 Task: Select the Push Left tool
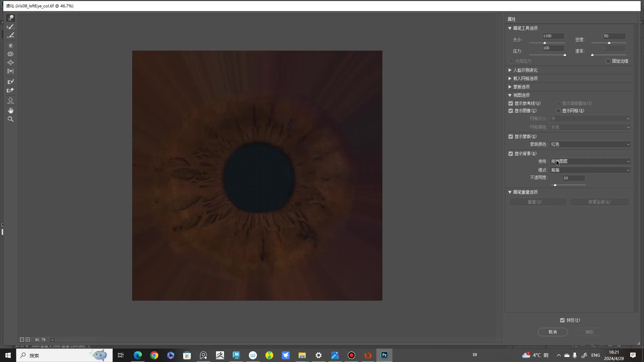point(11,71)
